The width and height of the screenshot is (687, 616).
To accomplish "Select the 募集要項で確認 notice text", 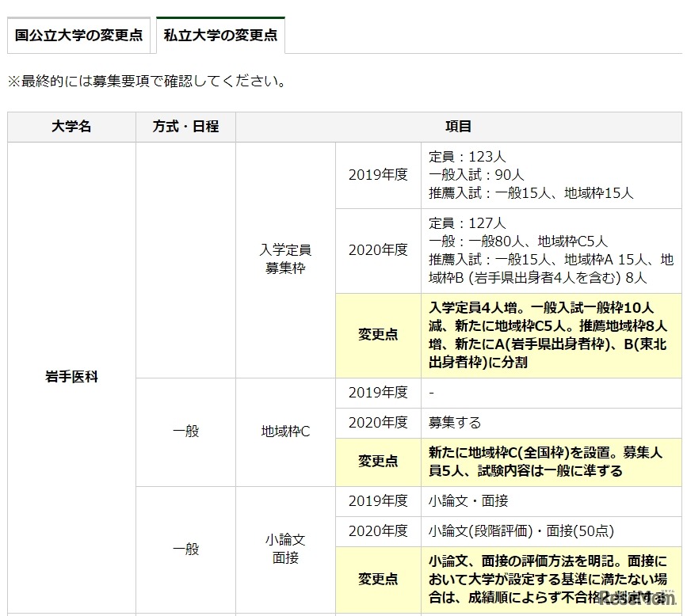I will tap(147, 80).
